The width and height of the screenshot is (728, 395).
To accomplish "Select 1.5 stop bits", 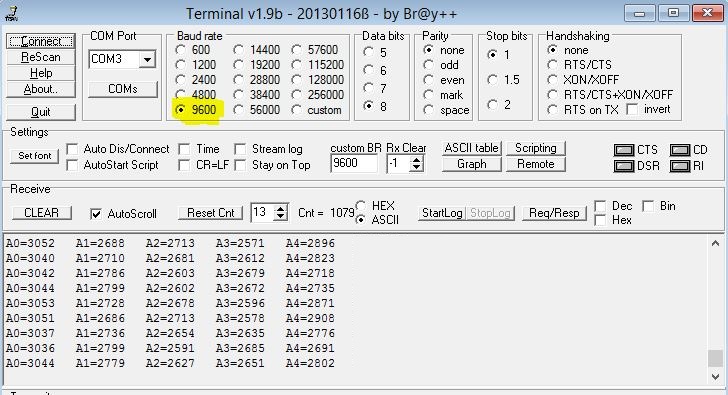I will 493,80.
